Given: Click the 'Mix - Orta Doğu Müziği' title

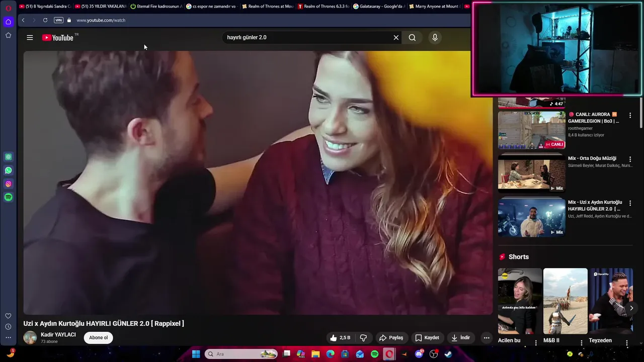Looking at the screenshot, I should 592,158.
